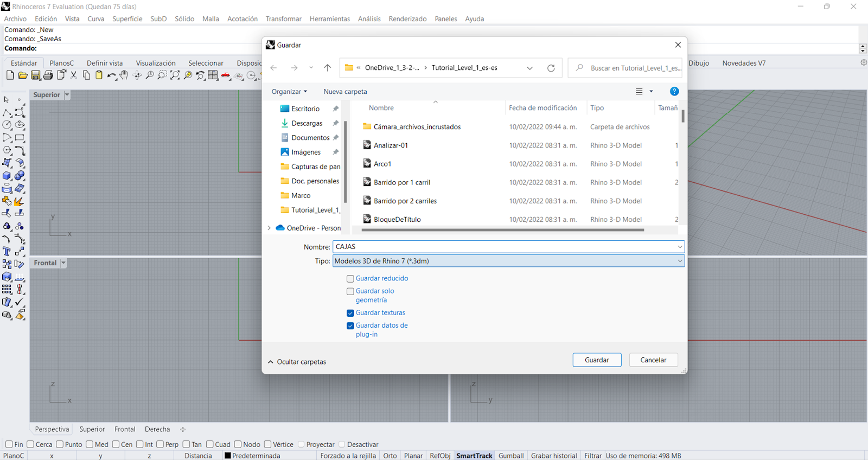Toggle SmartTrack in the status bar

(x=474, y=456)
